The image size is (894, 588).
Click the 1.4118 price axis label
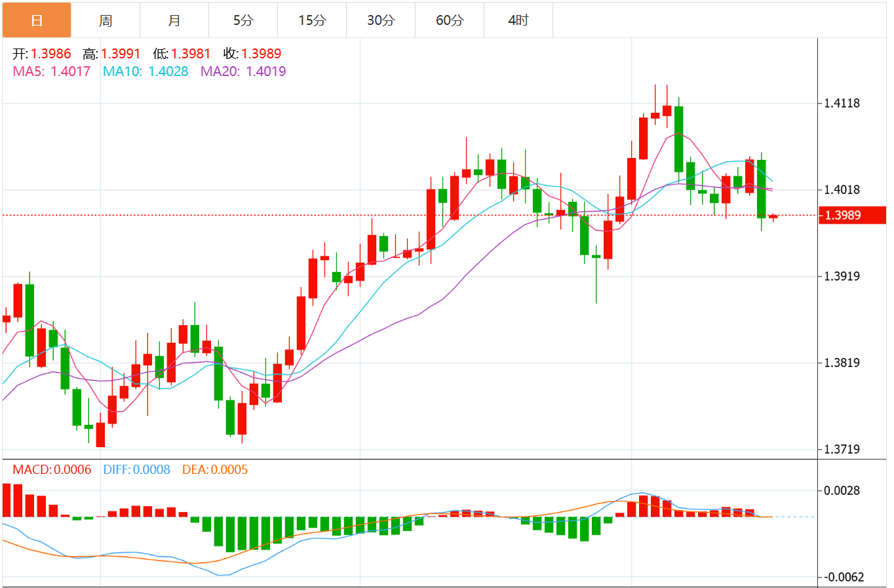[x=842, y=103]
